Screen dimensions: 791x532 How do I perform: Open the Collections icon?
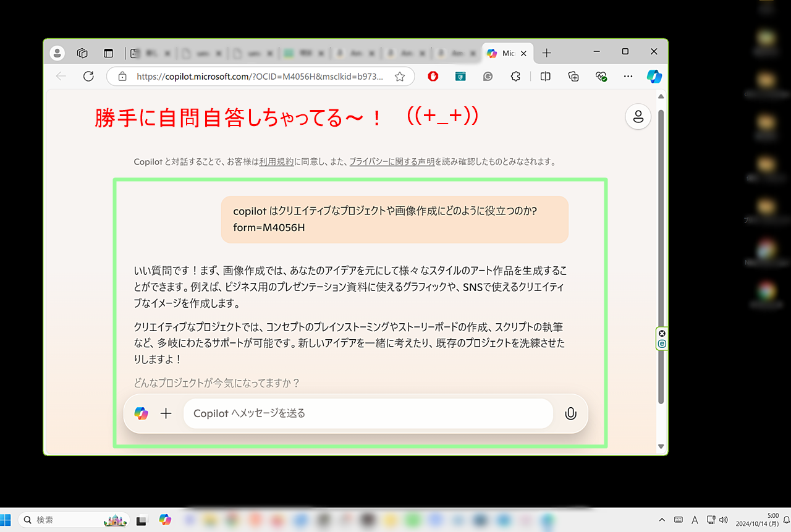573,77
